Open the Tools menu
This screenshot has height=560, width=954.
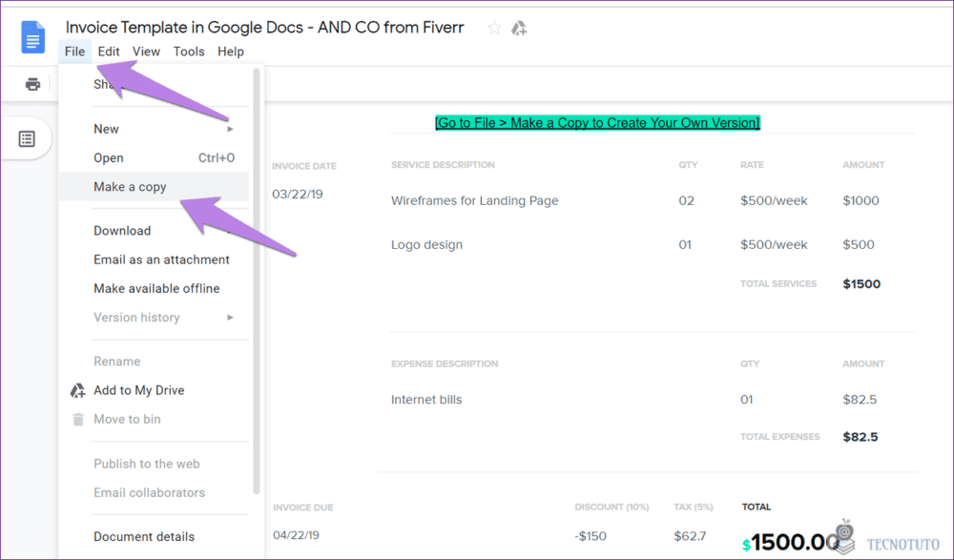189,52
